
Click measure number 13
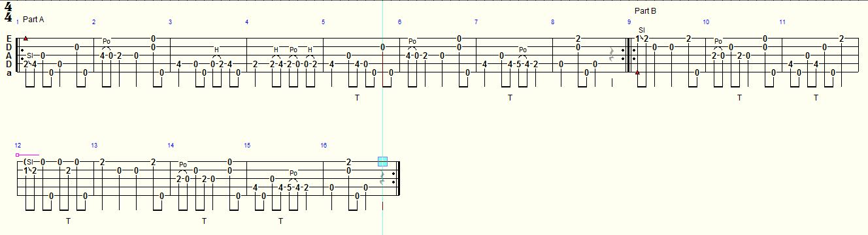[94, 145]
